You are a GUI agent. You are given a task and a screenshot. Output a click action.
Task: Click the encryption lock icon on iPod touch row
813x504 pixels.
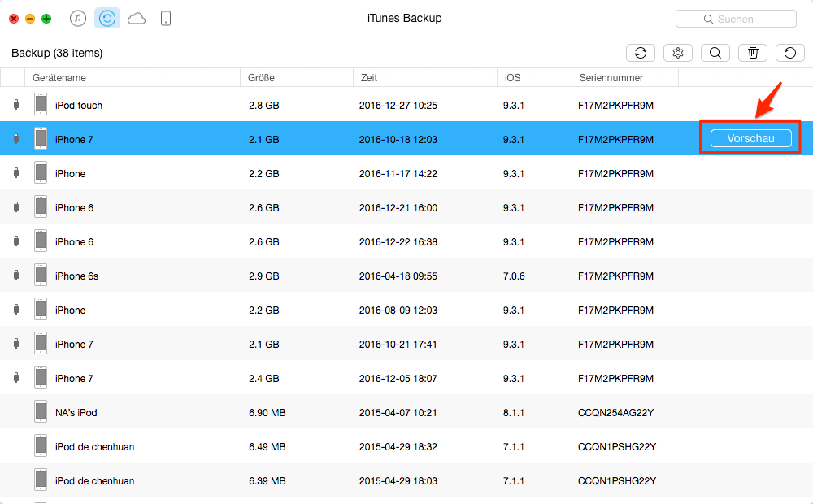point(16,104)
